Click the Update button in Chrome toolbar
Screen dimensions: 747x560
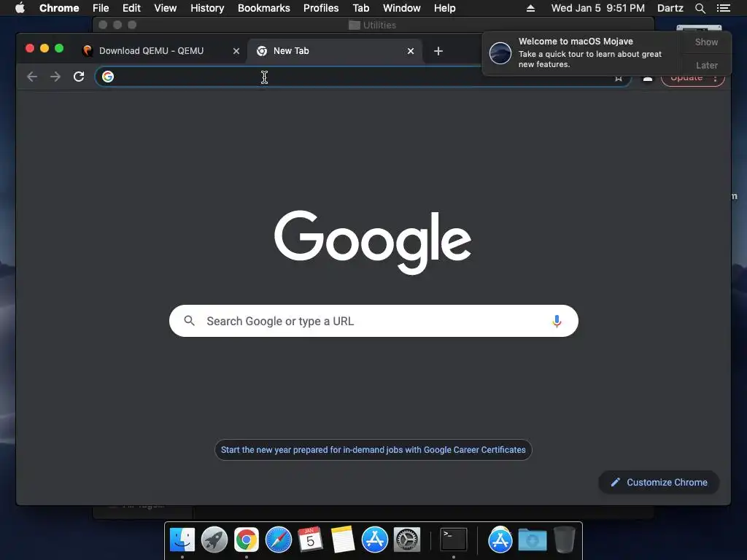686,79
